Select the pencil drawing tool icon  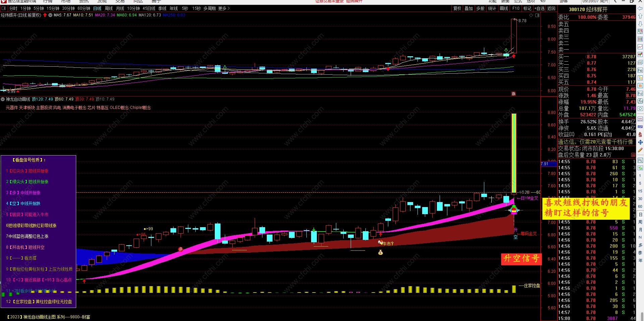point(640,150)
